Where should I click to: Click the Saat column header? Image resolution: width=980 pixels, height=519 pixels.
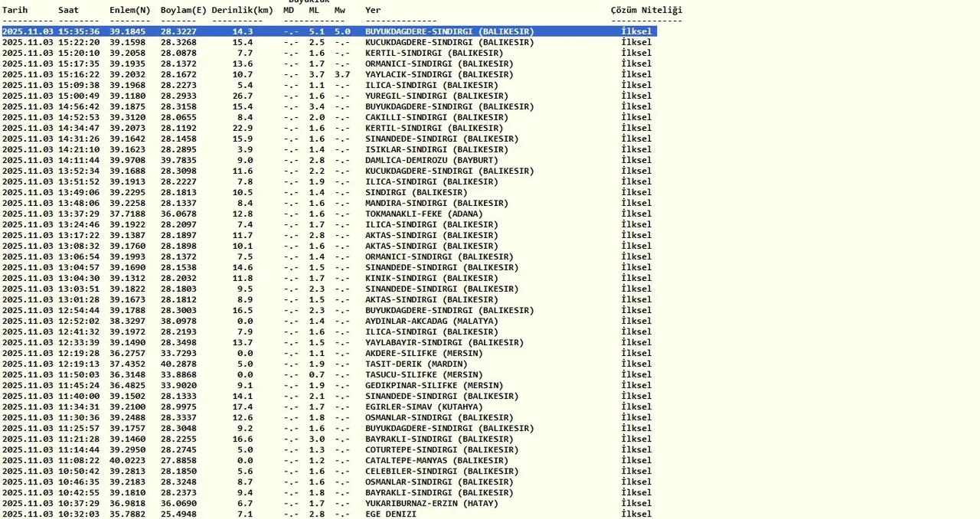tap(68, 10)
